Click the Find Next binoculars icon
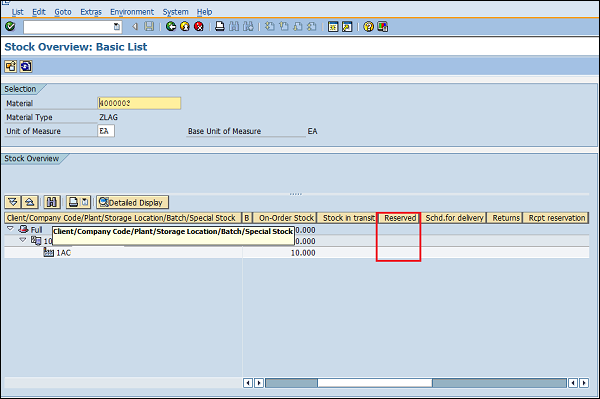The width and height of the screenshot is (600, 399). click(x=248, y=26)
